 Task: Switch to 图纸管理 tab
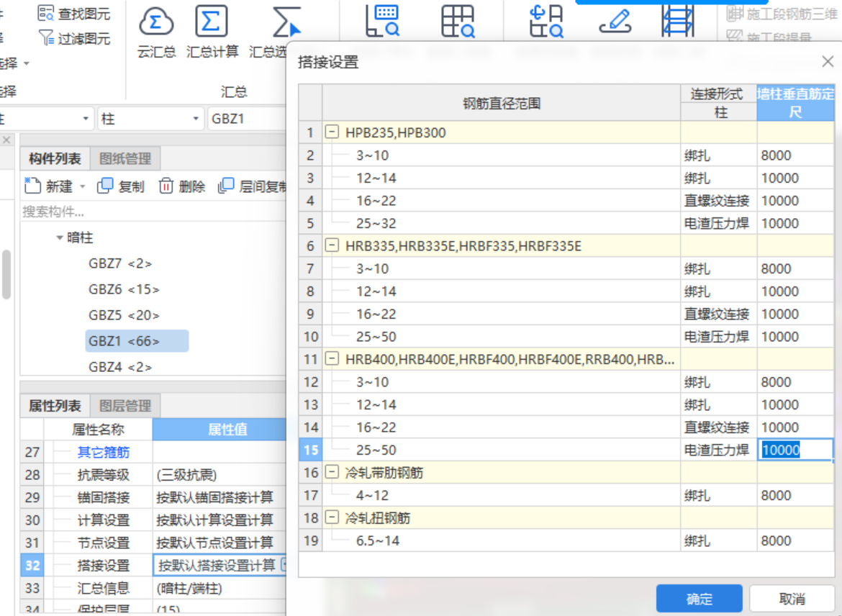click(x=125, y=158)
